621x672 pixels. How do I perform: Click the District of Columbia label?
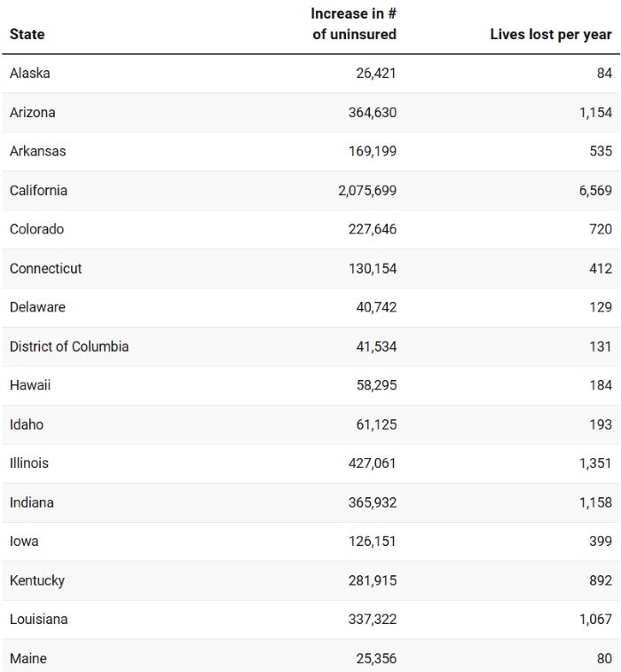[69, 346]
